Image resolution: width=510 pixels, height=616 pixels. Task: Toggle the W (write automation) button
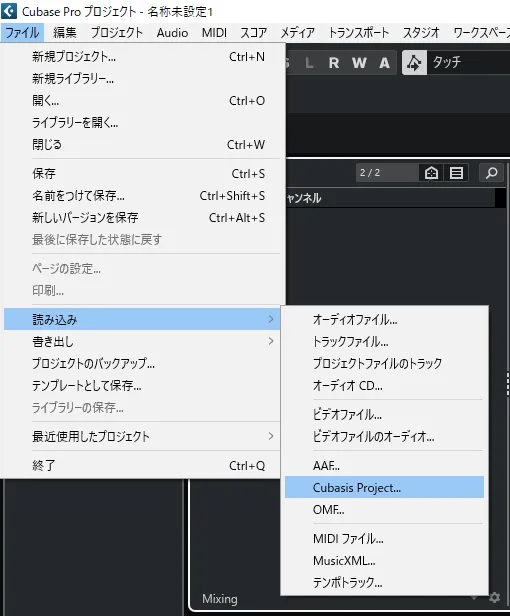pos(359,63)
